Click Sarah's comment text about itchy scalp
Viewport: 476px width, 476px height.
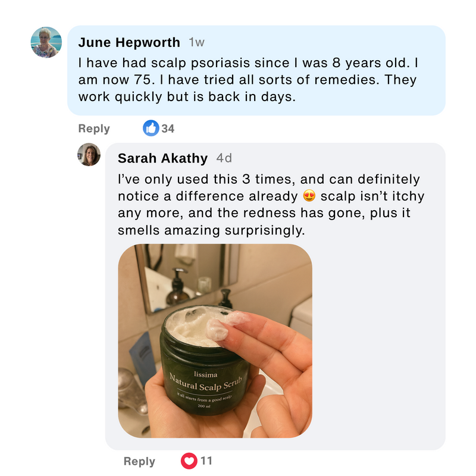click(271, 205)
